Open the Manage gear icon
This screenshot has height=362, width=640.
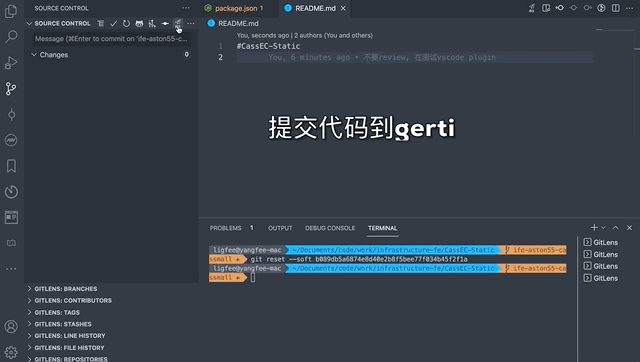(x=11, y=352)
